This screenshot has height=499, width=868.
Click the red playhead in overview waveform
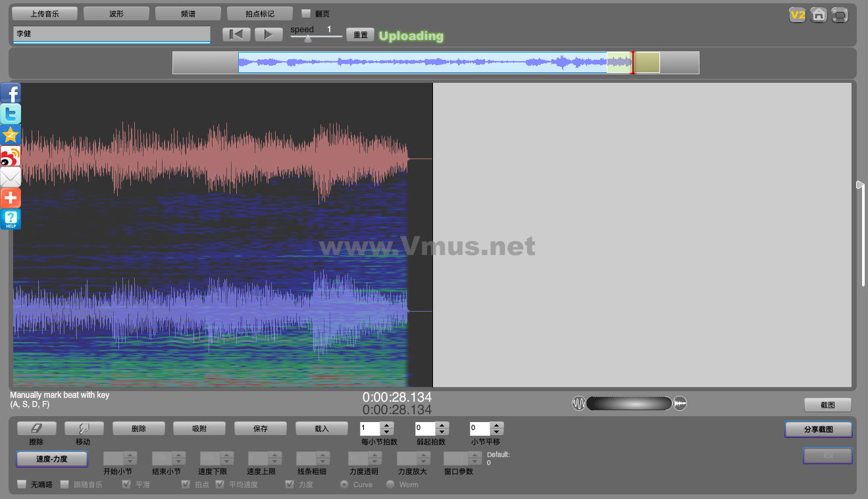pos(633,62)
